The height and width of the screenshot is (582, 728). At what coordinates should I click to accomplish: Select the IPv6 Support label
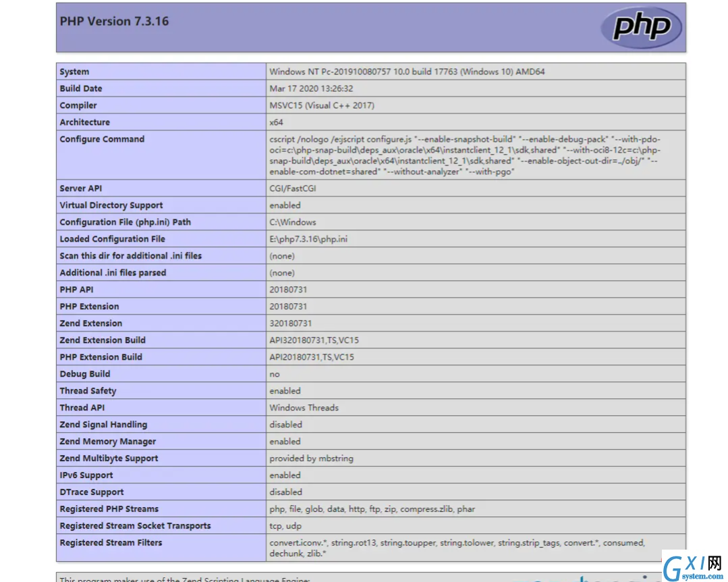pyautogui.click(x=86, y=475)
